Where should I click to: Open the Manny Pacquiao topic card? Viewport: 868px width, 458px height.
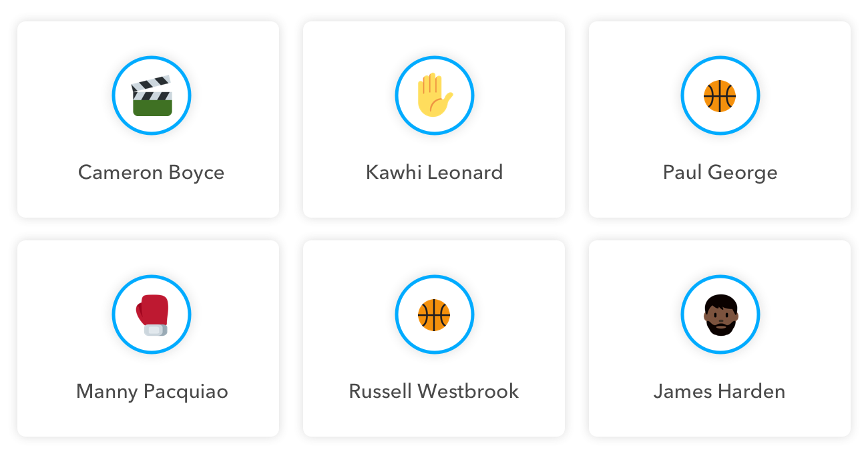click(x=148, y=338)
